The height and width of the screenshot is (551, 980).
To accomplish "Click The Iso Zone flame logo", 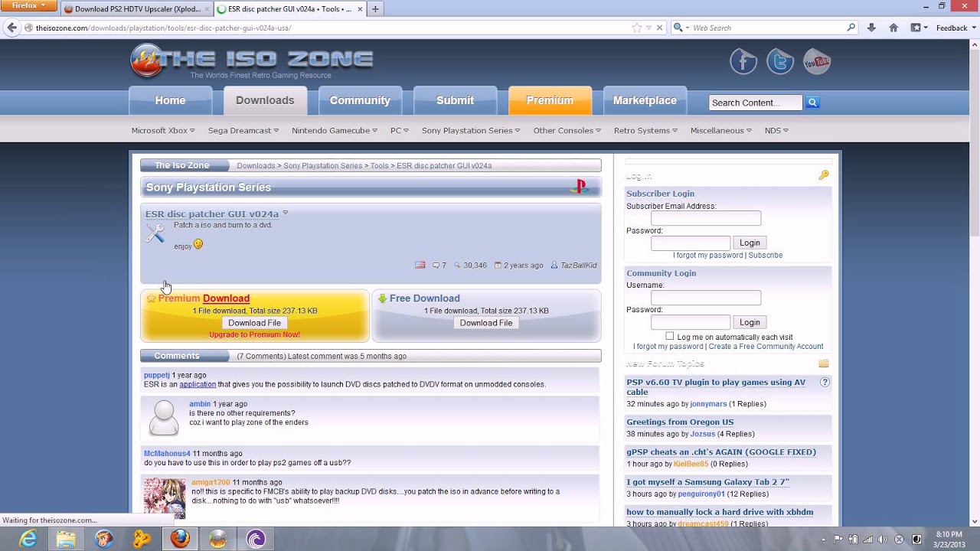I will (x=145, y=60).
